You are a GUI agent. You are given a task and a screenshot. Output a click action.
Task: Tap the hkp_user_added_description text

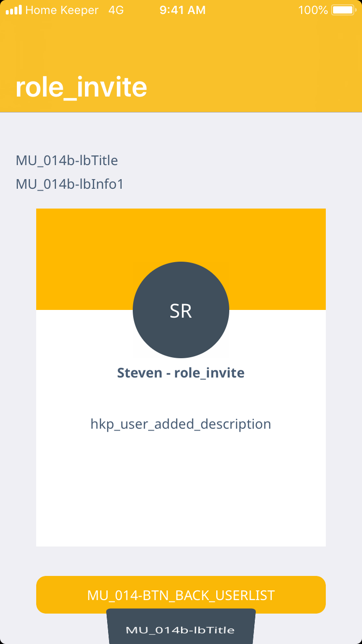click(181, 424)
